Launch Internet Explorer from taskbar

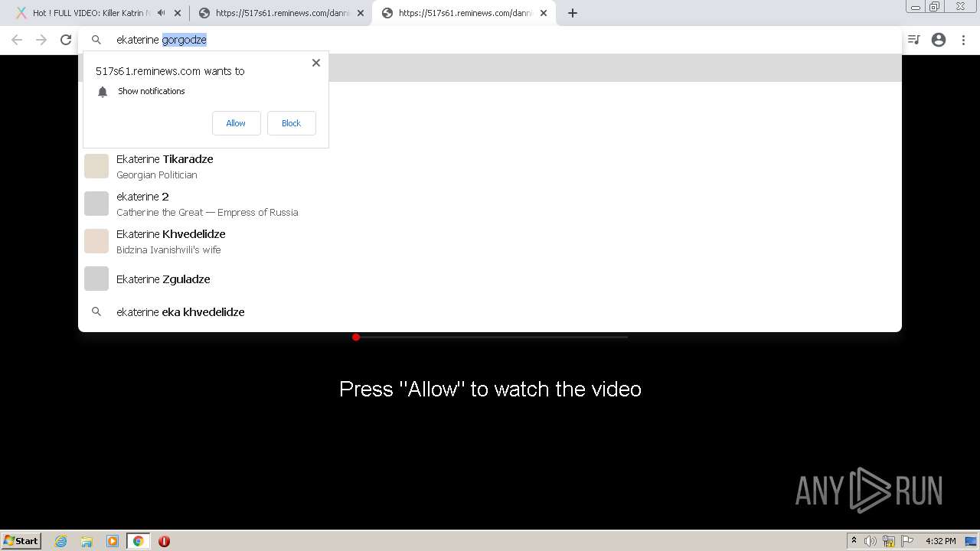pos(61,541)
